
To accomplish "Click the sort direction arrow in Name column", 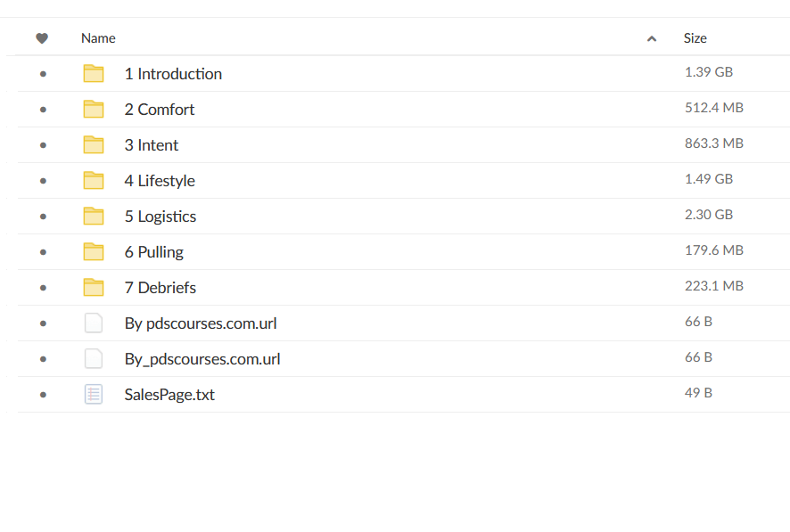I will pos(652,38).
